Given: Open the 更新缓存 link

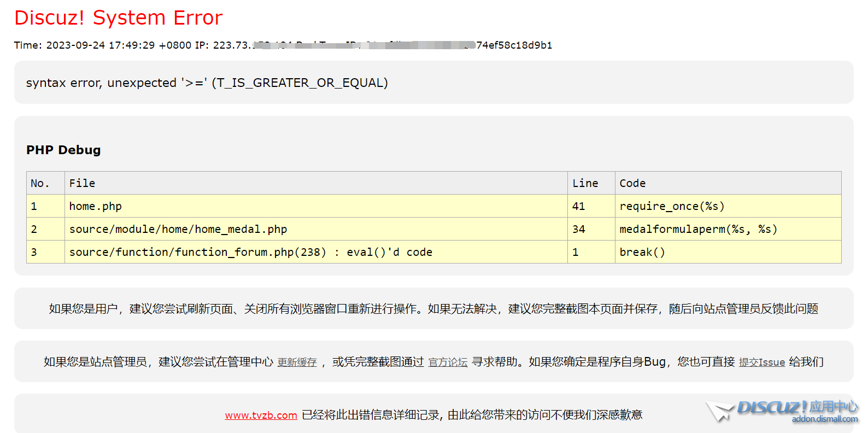Looking at the screenshot, I should pyautogui.click(x=297, y=362).
